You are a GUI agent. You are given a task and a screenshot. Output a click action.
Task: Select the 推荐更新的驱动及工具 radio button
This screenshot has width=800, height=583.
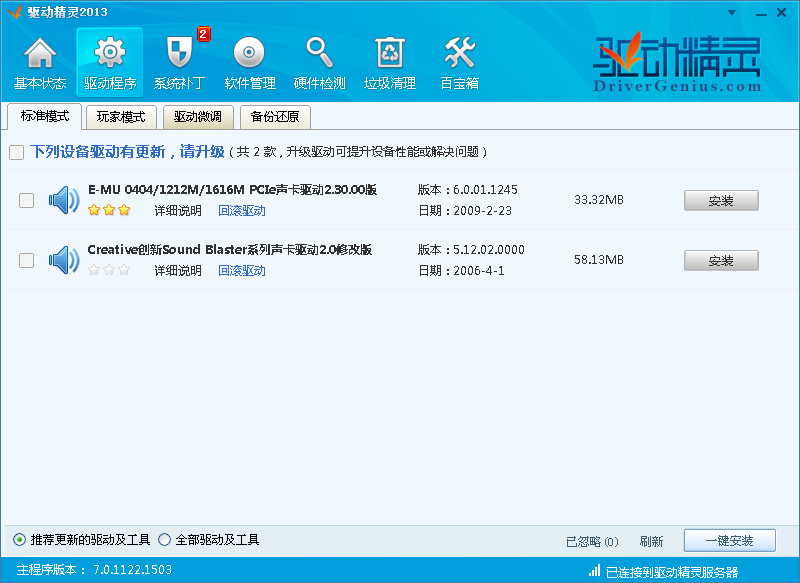[x=19, y=540]
